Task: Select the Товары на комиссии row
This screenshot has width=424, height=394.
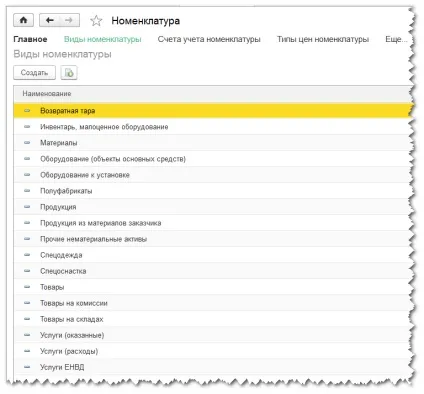Action: (212, 303)
